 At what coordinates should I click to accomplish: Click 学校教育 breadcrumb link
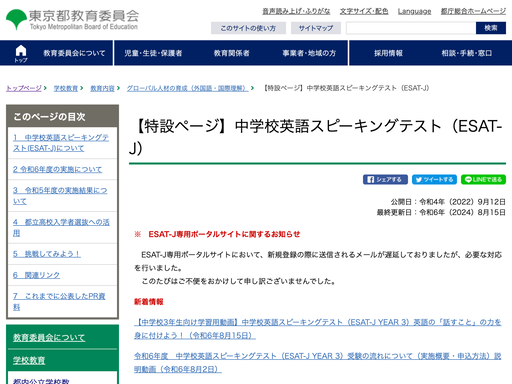point(66,88)
